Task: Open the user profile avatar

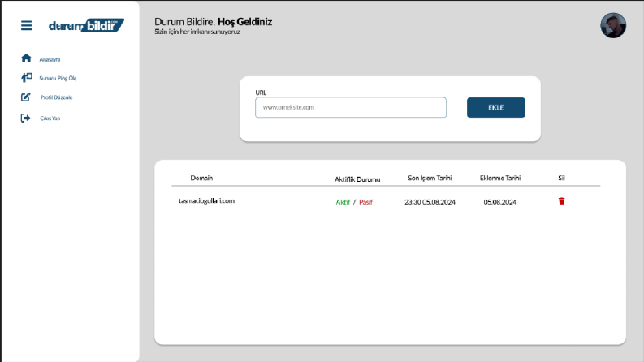Action: coord(613,25)
